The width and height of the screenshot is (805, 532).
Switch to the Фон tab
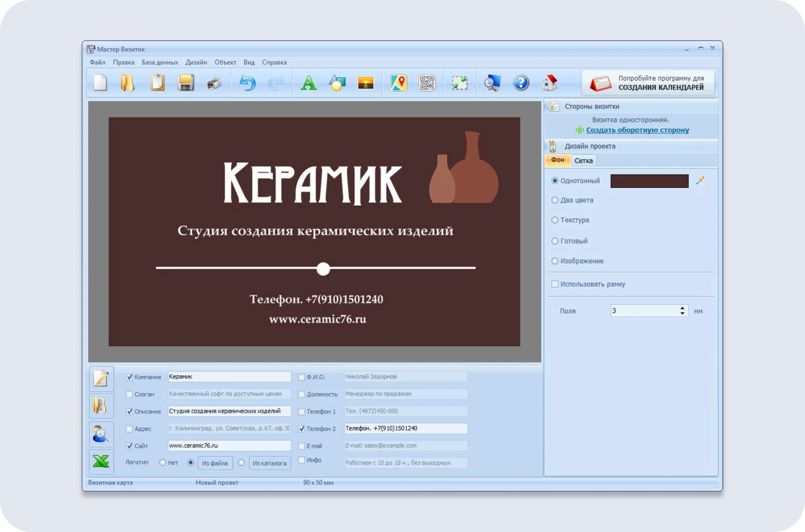558,160
